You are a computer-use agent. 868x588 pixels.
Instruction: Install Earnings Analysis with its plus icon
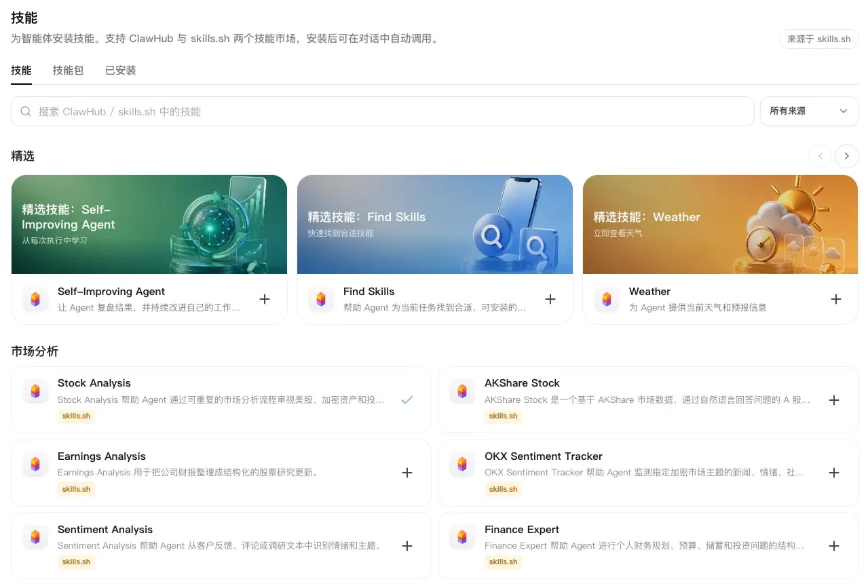coord(407,473)
